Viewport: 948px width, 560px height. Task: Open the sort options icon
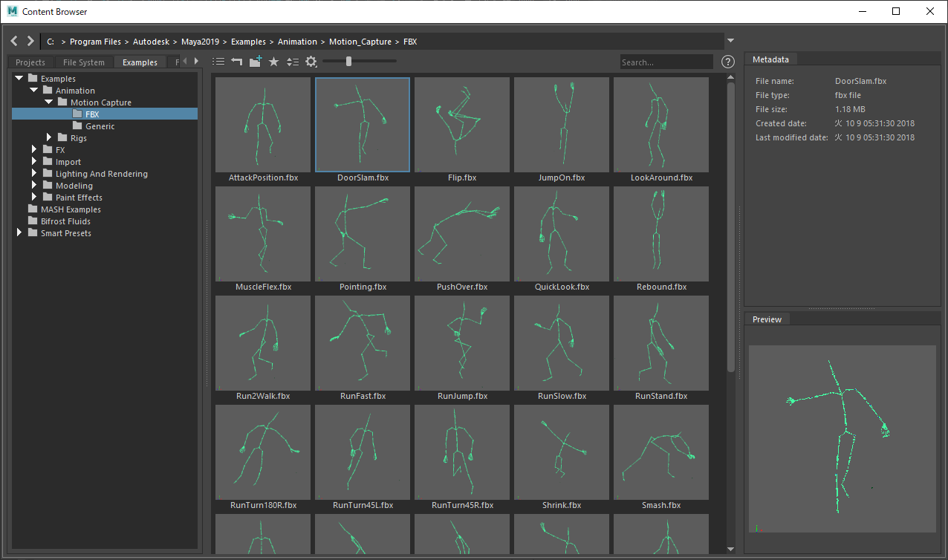(293, 62)
